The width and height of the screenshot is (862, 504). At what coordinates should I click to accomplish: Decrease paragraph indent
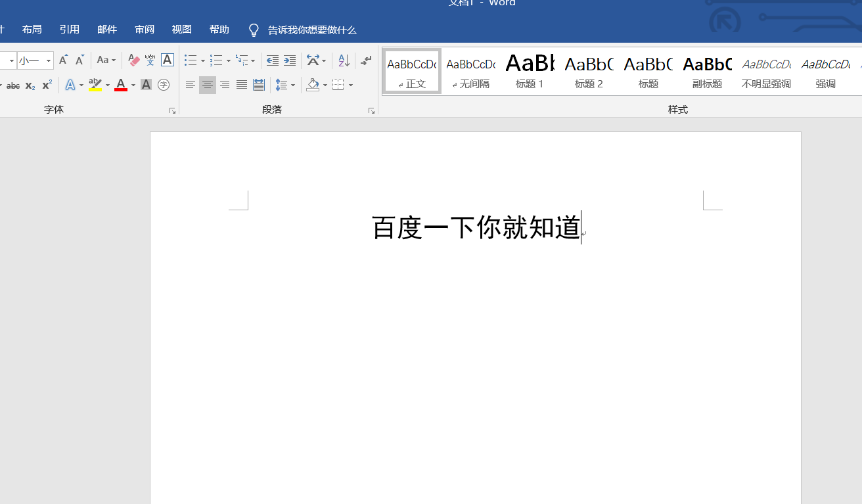(x=273, y=60)
